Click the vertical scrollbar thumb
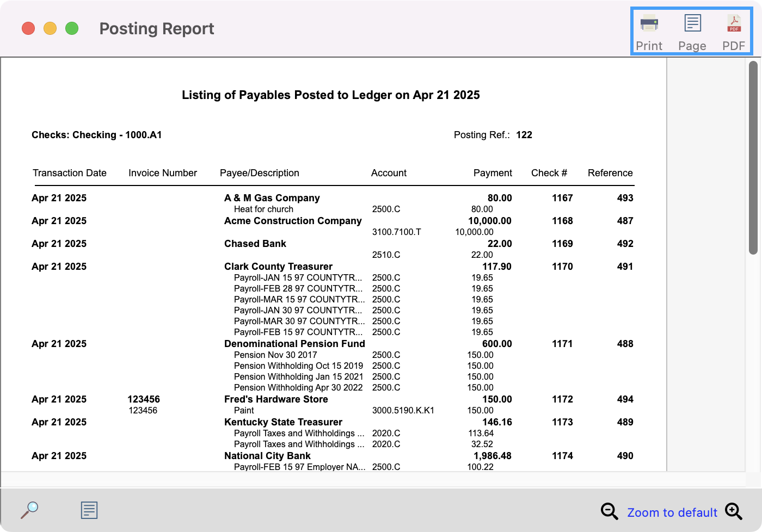762x532 pixels. point(753,158)
